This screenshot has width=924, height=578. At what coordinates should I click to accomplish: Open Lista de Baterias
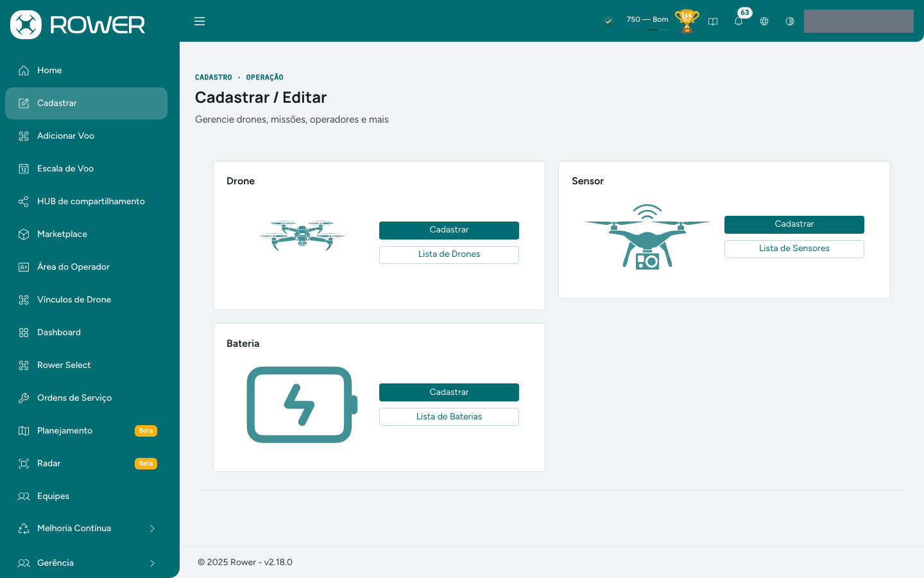click(x=449, y=417)
